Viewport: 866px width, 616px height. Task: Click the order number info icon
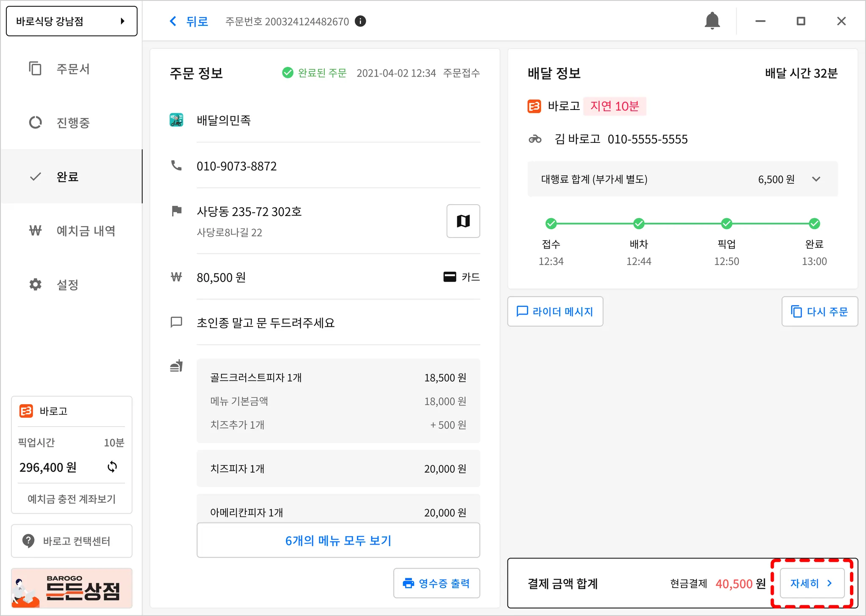point(360,21)
